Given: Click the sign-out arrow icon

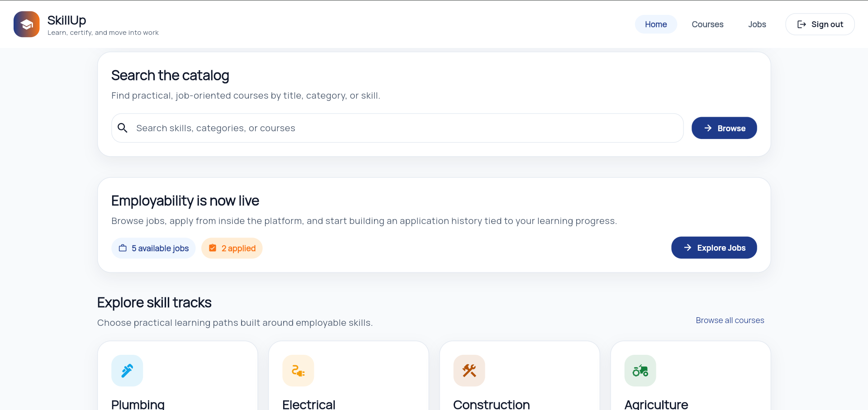Looking at the screenshot, I should tap(802, 24).
